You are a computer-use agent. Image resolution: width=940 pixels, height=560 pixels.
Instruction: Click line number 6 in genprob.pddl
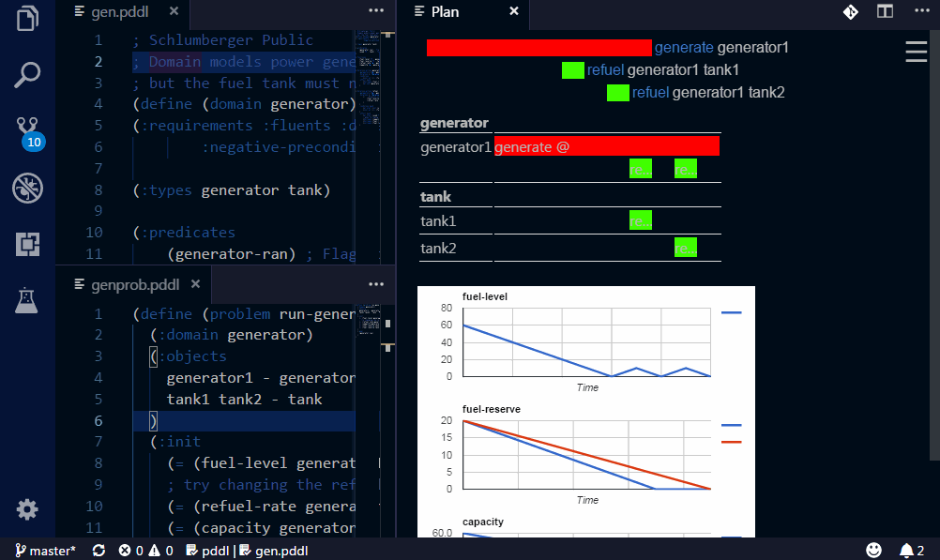pos(98,421)
